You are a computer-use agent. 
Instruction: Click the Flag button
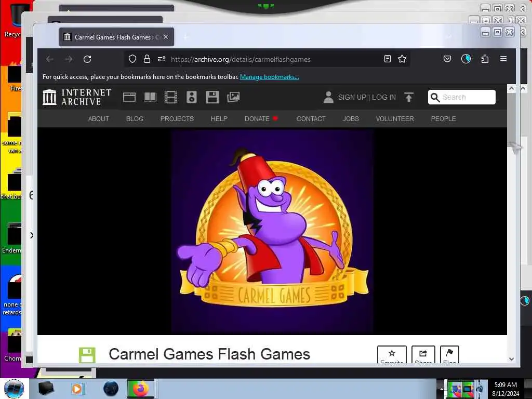449,355
